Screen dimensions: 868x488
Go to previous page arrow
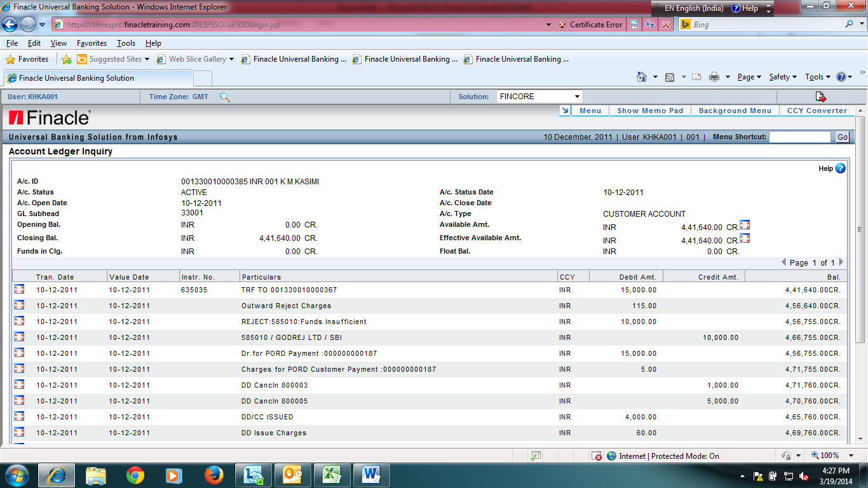pyautogui.click(x=783, y=262)
